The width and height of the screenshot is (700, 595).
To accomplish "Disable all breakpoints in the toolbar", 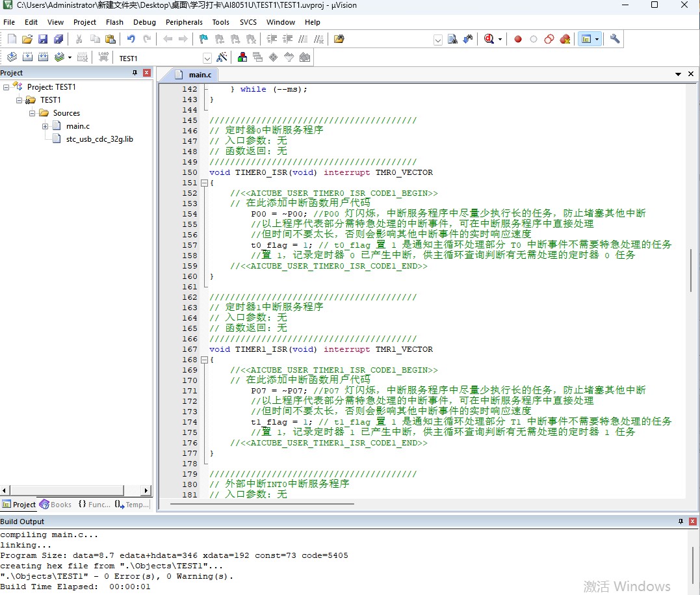I will coord(549,39).
